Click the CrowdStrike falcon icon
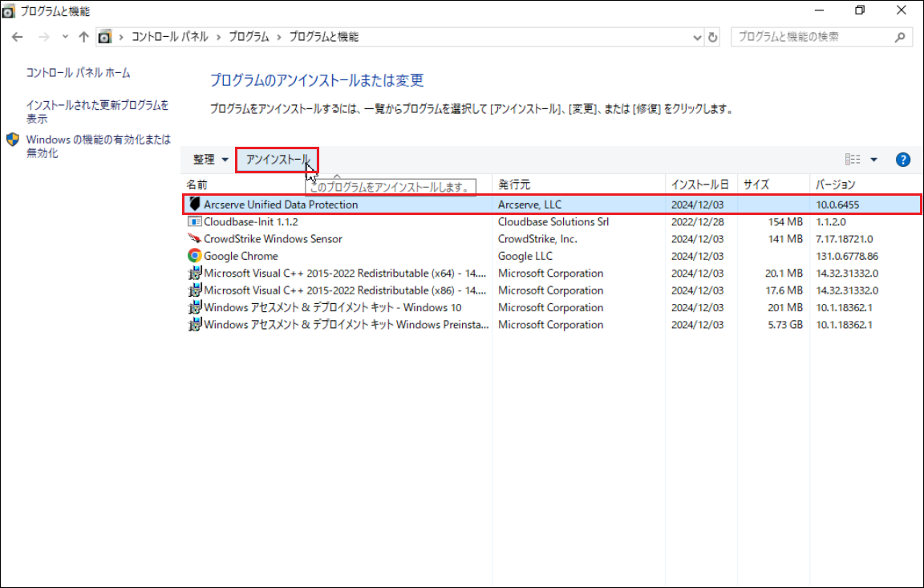The height and width of the screenshot is (588, 924). tap(194, 238)
